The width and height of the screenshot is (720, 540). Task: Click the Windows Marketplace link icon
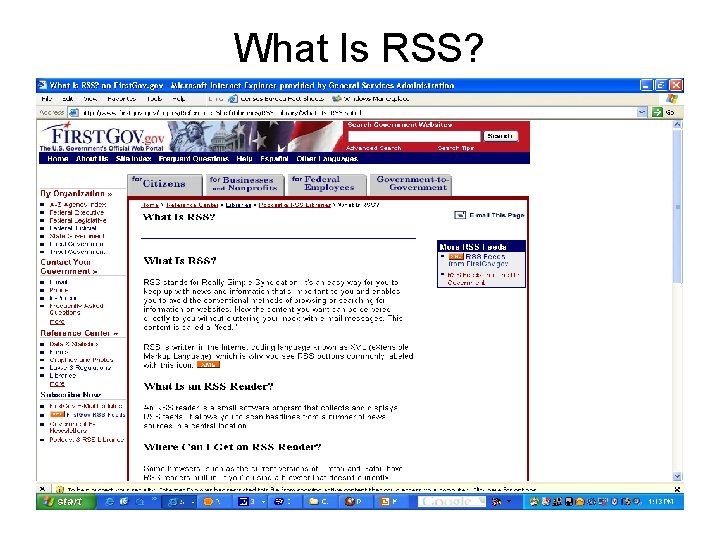337,99
